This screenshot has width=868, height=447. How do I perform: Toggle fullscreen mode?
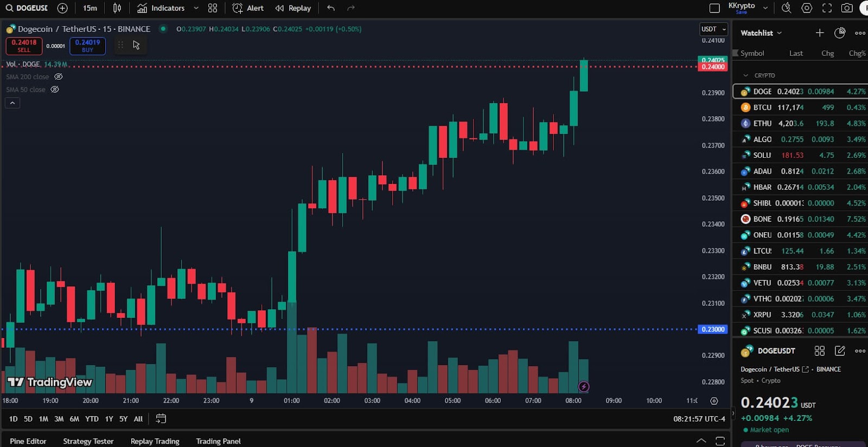tap(827, 8)
